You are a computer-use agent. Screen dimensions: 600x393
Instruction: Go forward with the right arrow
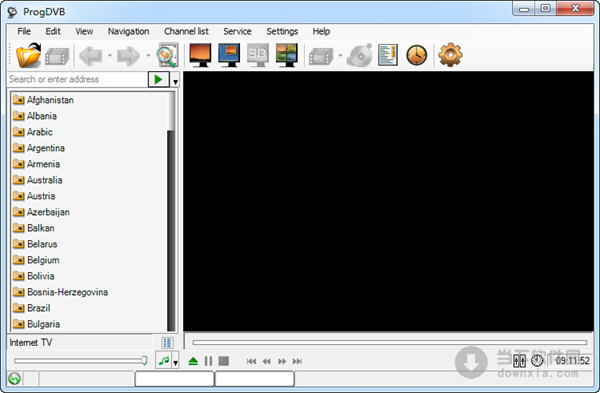pos(128,56)
